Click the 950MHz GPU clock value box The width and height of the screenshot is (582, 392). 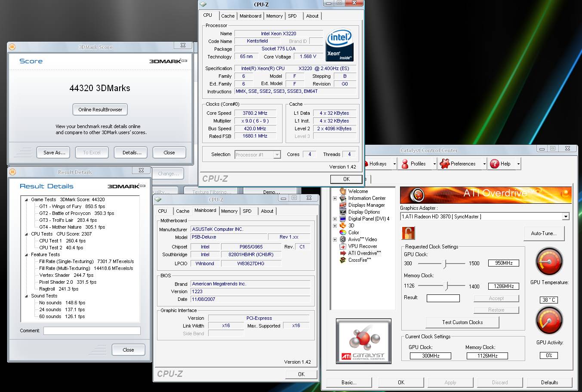[504, 263]
